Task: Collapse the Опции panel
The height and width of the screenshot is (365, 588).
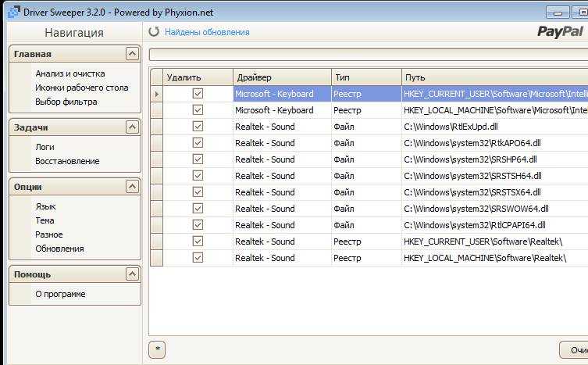Action: coord(132,187)
